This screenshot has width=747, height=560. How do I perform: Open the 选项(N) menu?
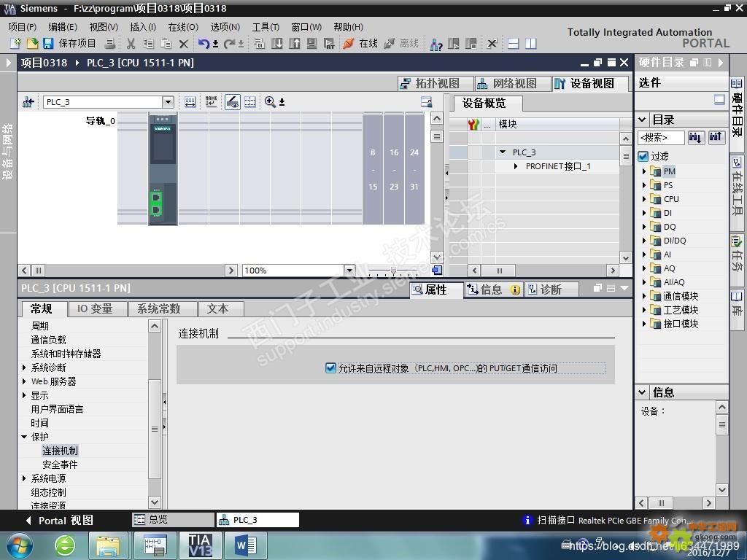225,27
